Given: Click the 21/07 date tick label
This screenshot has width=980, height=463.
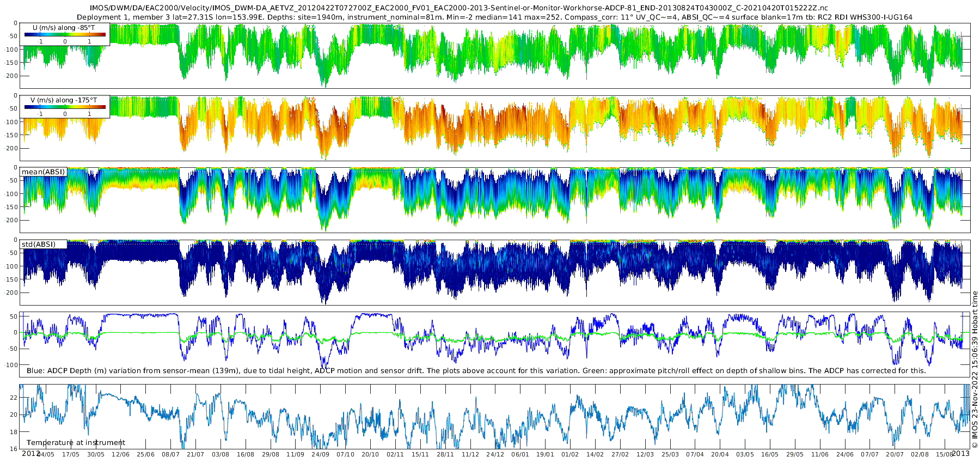Looking at the screenshot, I should click(x=195, y=454).
